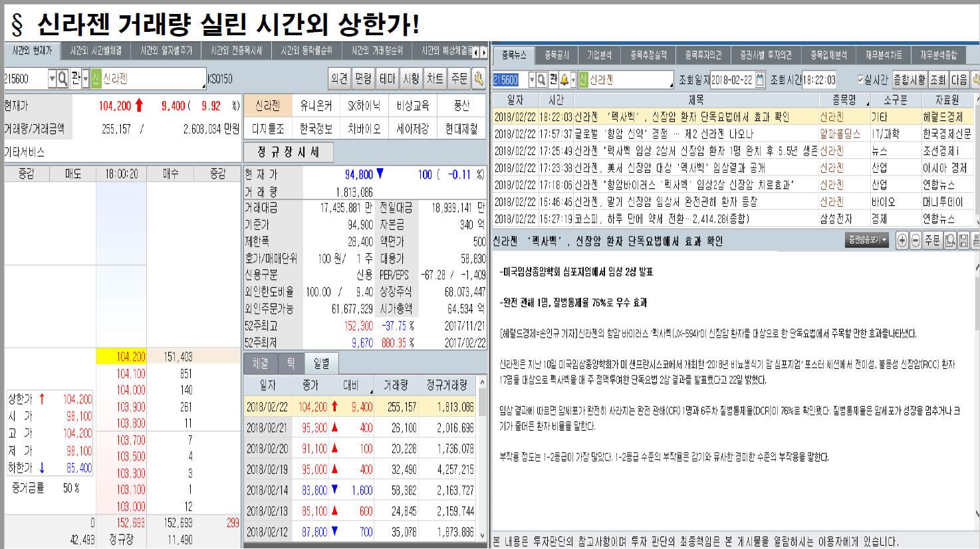Open the 기업분석 tab
Image resolution: width=980 pixels, height=549 pixels.
coord(599,55)
